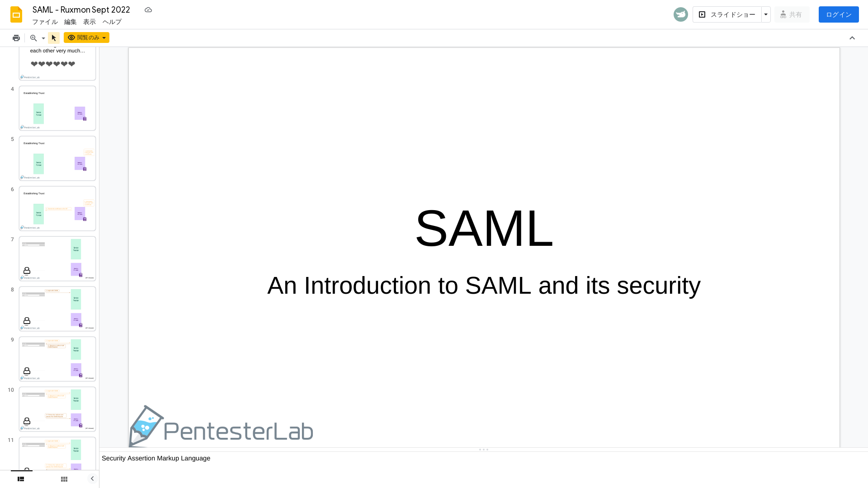Image resolution: width=868 pixels, height=488 pixels.
Task: Open the Google Slides home icon
Action: pos(16,14)
